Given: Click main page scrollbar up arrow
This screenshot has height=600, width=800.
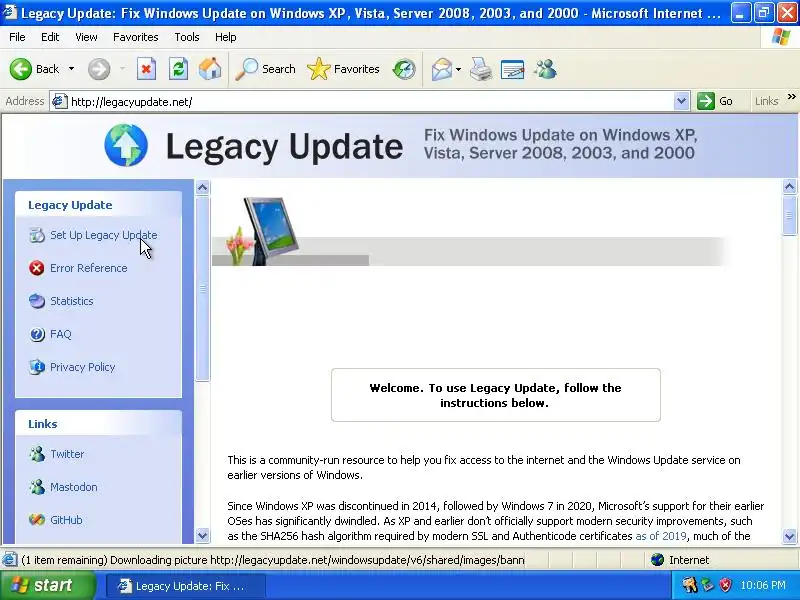Looking at the screenshot, I should pos(789,187).
